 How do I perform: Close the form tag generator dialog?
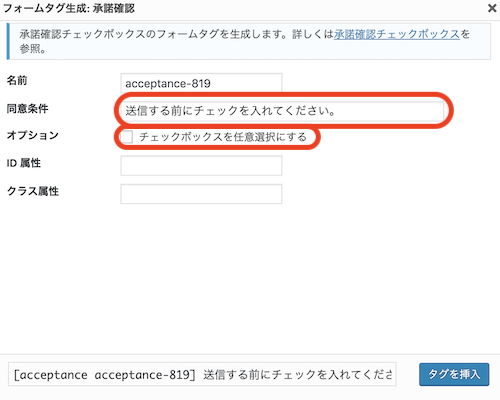coord(492,8)
